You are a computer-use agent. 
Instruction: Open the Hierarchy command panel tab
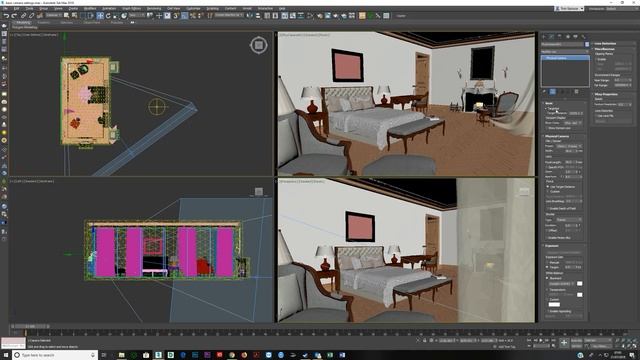560,36
